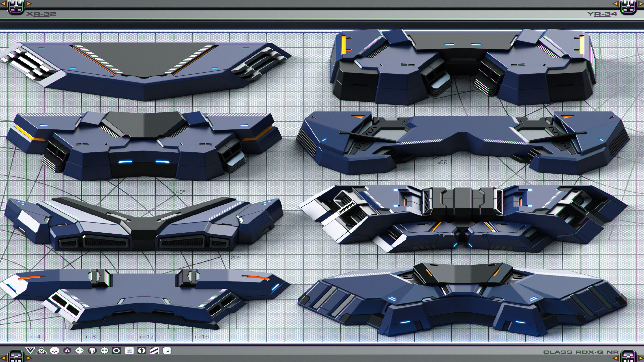The width and height of the screenshot is (644, 362).
Task: Click the triangle icon with X
Action: pyautogui.click(x=41, y=351)
